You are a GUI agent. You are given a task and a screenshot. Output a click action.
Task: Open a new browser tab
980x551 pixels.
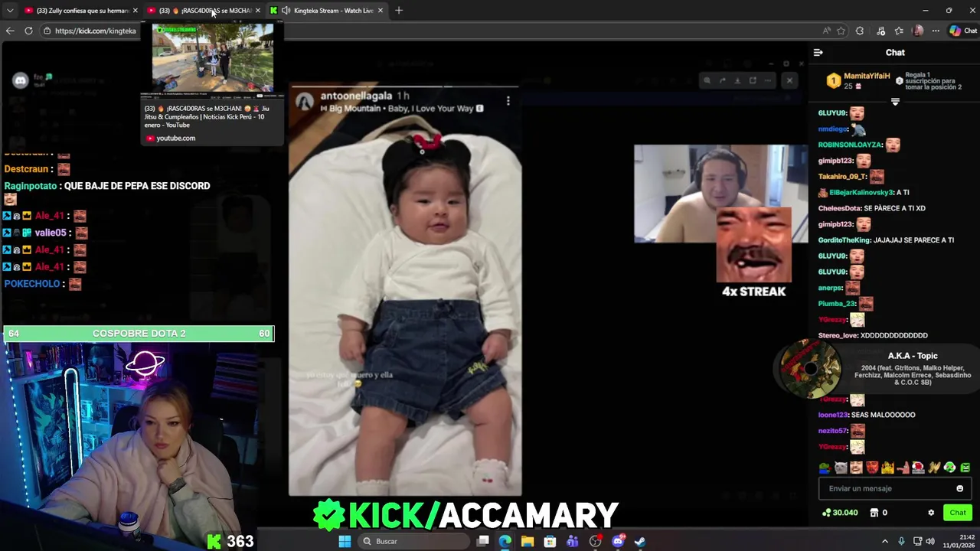click(399, 10)
